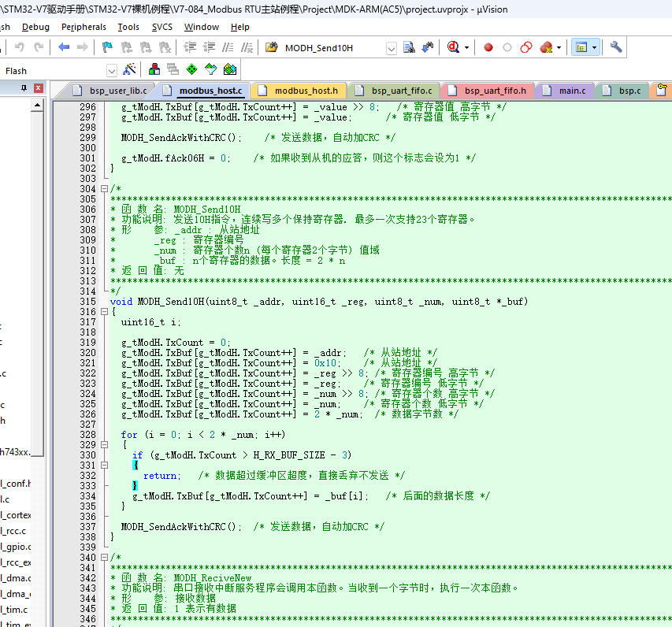Open the Find in Files icon
672x627 pixels.
coord(271,47)
